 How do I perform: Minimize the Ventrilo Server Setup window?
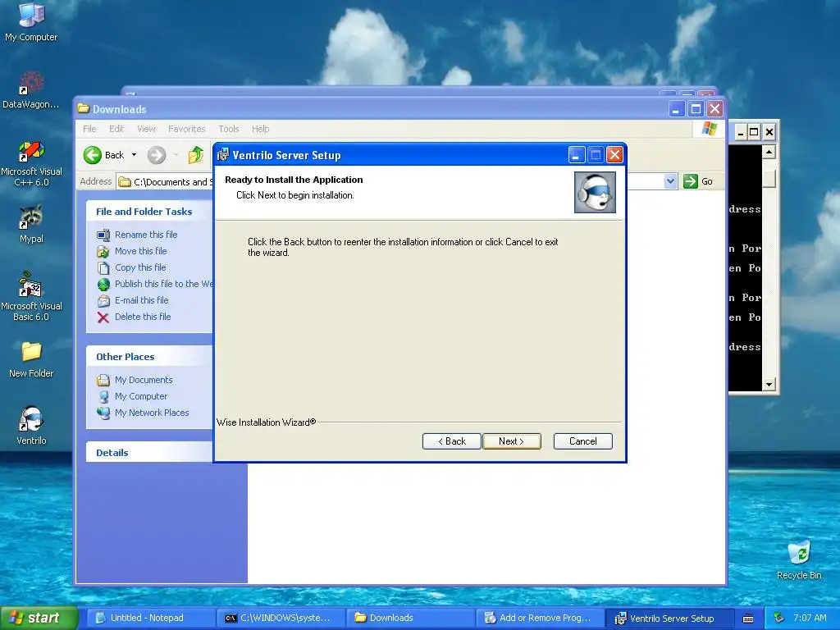coord(577,155)
